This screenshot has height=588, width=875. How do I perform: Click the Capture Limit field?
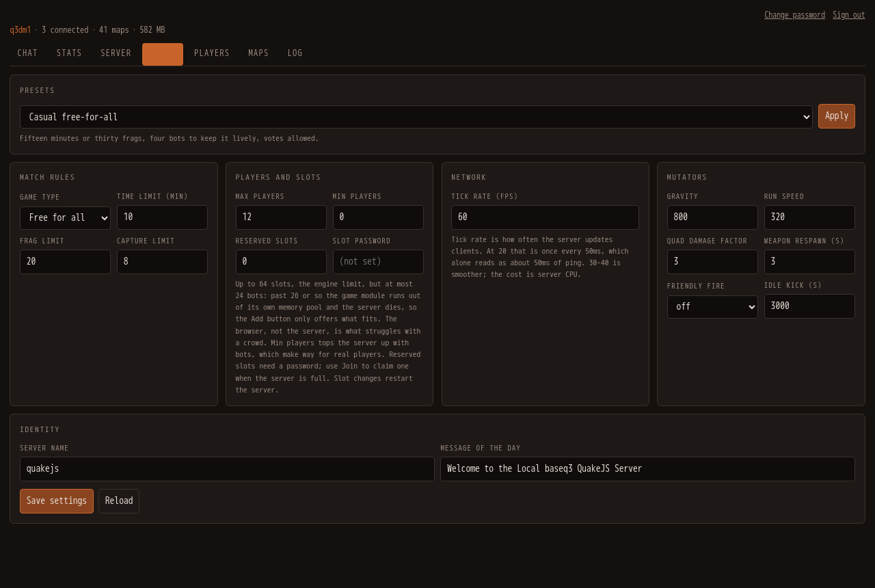click(162, 262)
